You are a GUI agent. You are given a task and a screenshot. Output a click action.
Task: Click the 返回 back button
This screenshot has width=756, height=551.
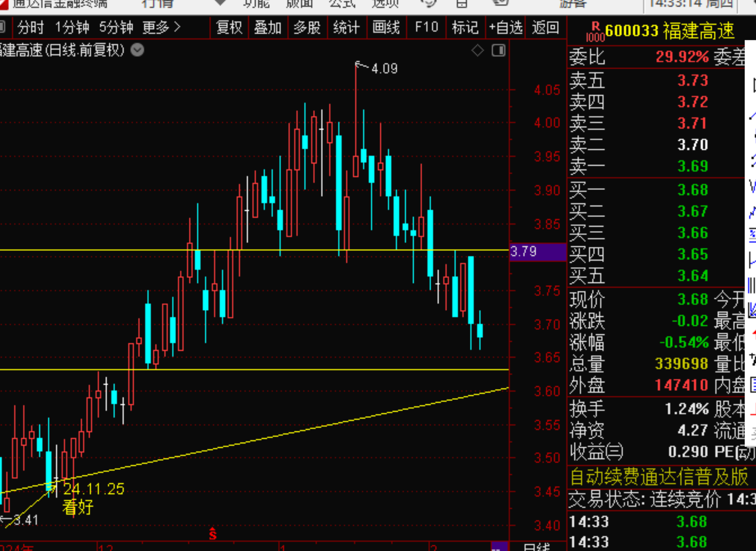click(x=545, y=28)
